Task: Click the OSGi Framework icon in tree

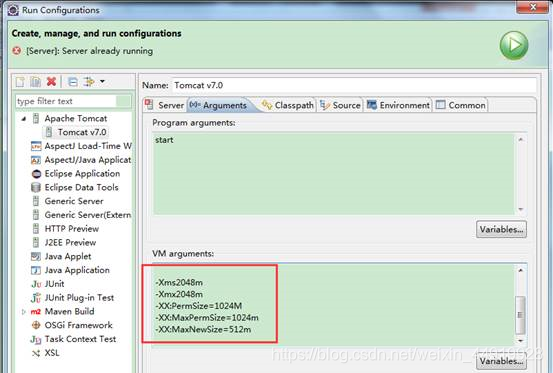Action: 36,325
